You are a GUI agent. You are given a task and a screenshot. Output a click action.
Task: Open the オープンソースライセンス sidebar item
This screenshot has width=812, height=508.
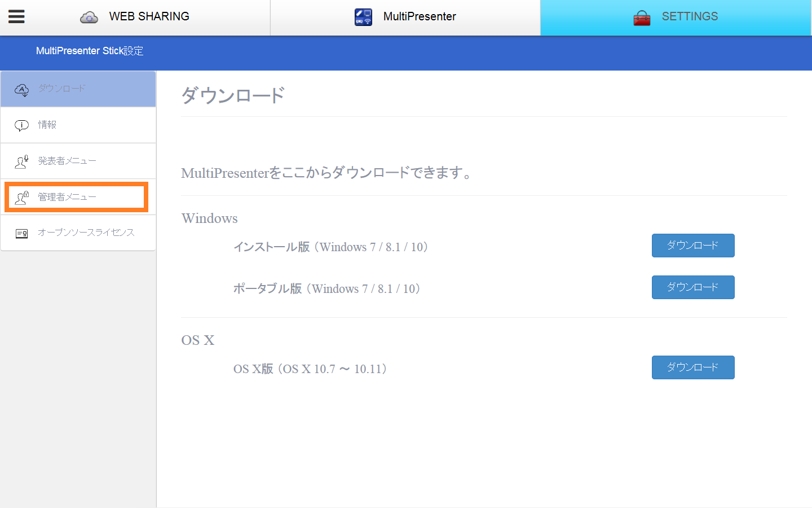pos(78,233)
